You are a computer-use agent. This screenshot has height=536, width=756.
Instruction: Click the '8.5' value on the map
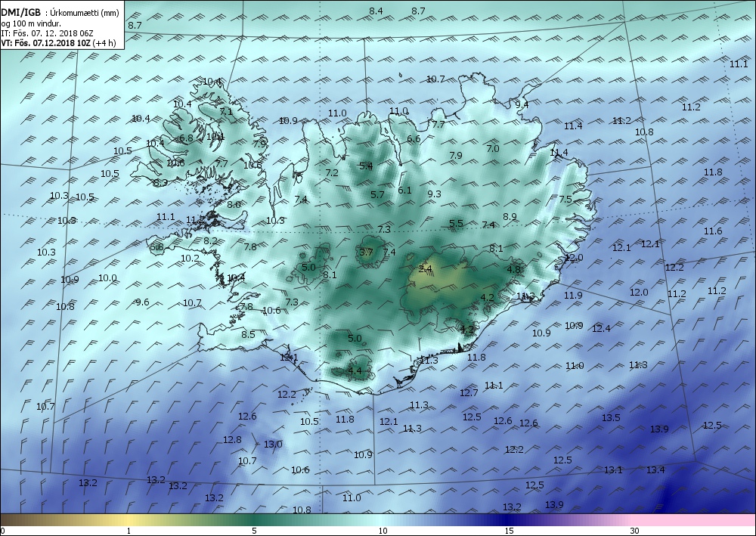248,334
